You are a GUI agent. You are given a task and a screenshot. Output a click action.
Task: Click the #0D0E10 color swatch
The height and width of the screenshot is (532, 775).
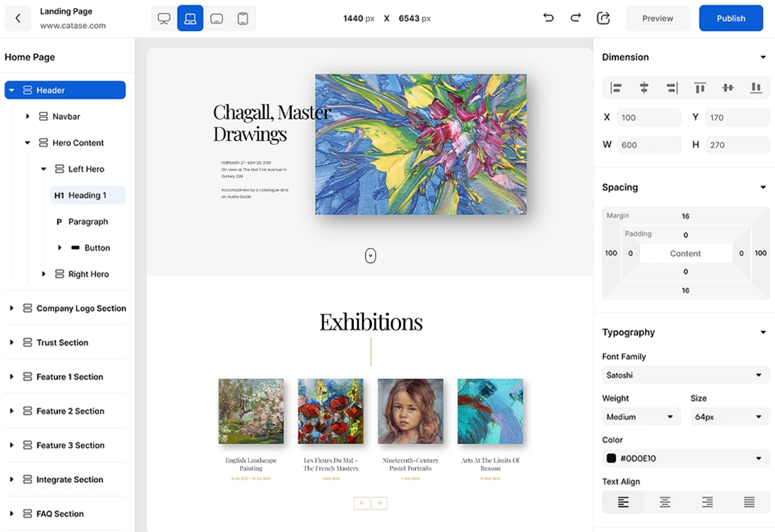pos(611,459)
